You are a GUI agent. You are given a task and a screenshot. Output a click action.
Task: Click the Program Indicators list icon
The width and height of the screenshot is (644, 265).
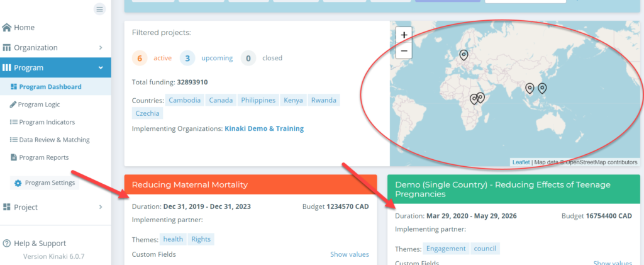[13, 122]
